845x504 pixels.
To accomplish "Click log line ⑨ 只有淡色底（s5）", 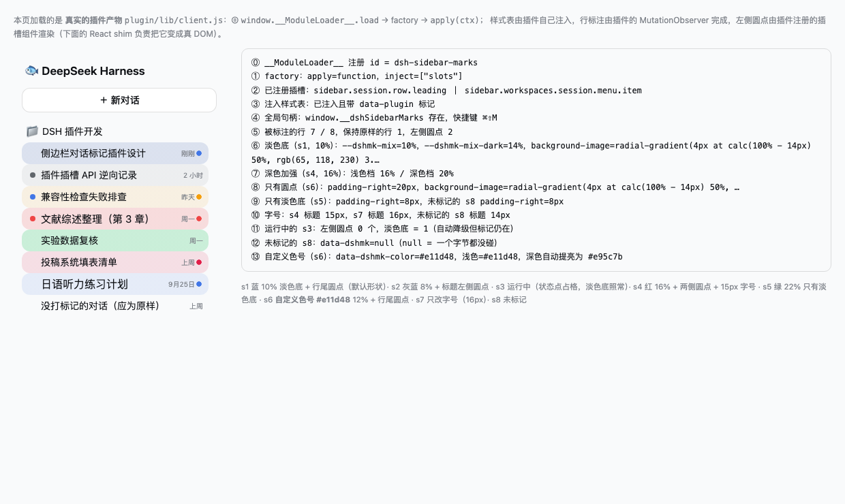I will (x=408, y=202).
